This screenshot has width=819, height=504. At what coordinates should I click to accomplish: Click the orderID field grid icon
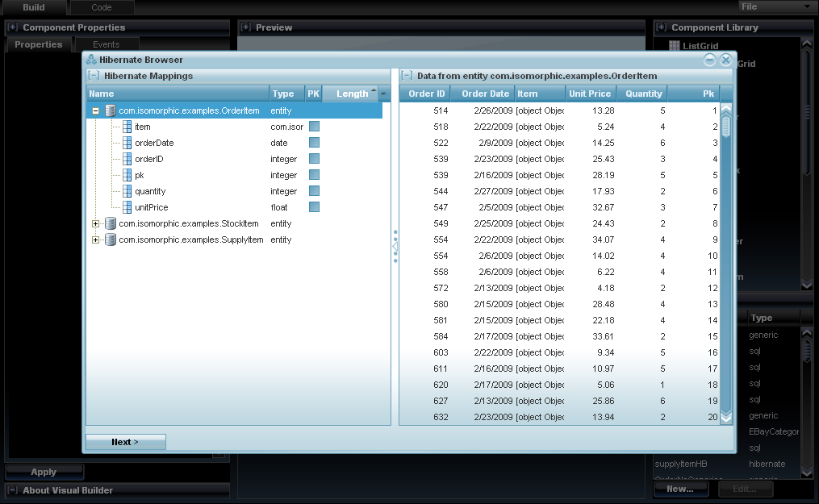pyautogui.click(x=127, y=159)
